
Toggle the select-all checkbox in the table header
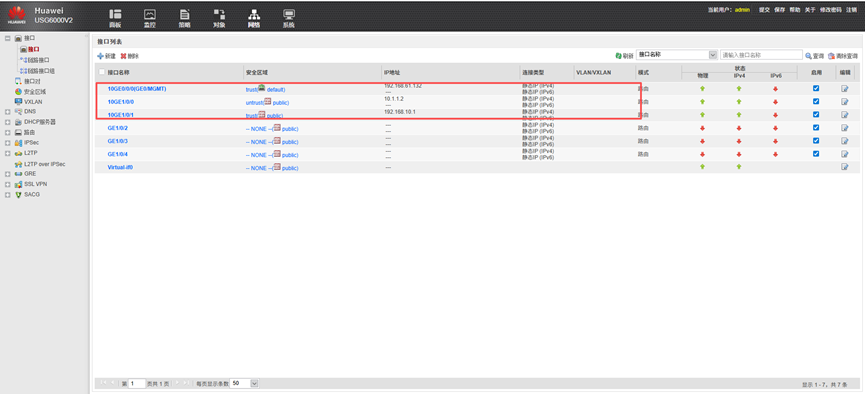click(x=102, y=72)
